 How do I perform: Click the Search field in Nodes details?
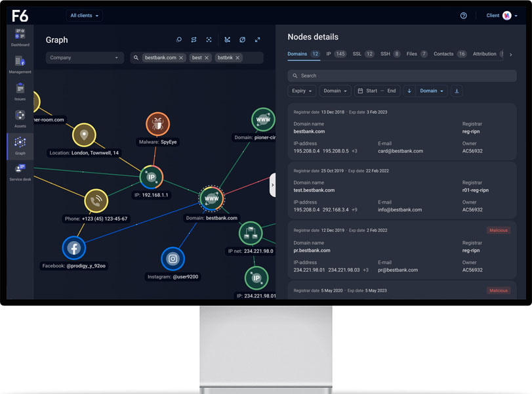402,76
